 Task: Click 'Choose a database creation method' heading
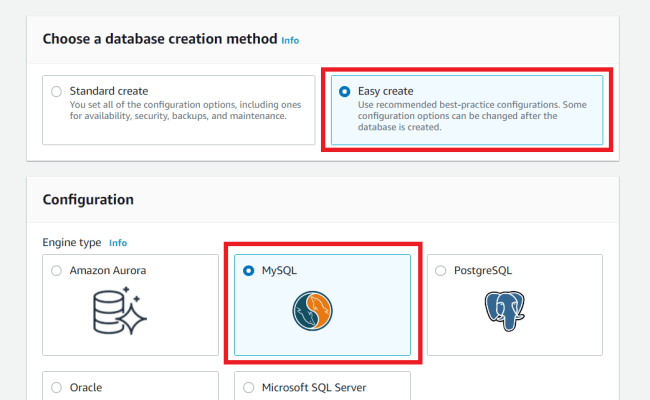coord(160,39)
